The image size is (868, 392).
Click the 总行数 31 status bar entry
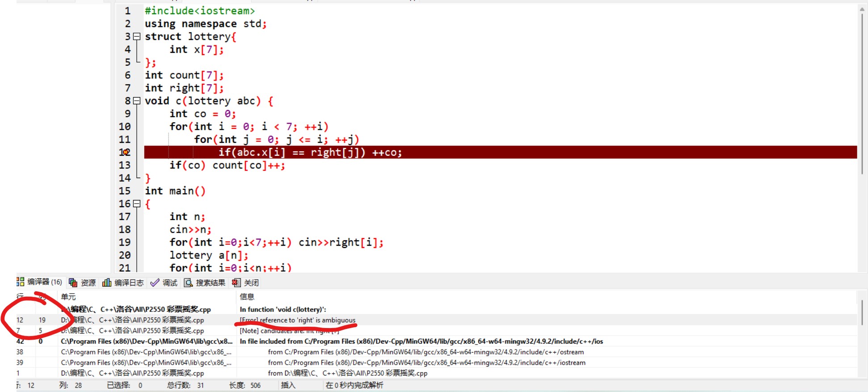point(185,385)
